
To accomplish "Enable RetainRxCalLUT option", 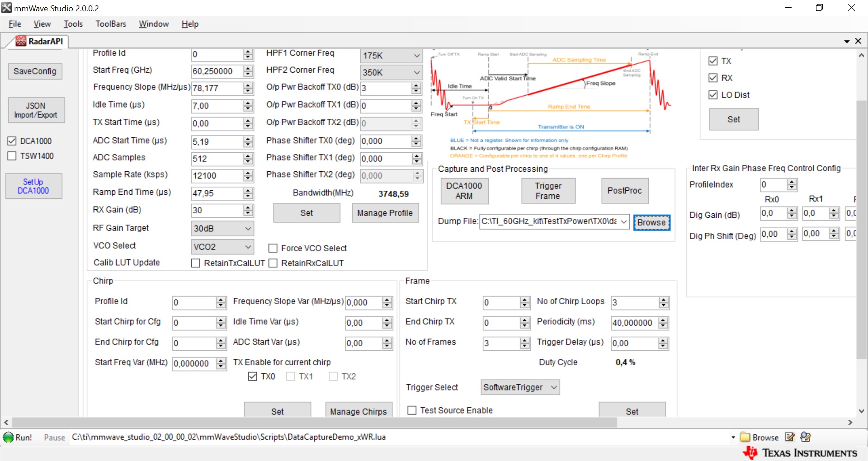I will [x=273, y=263].
